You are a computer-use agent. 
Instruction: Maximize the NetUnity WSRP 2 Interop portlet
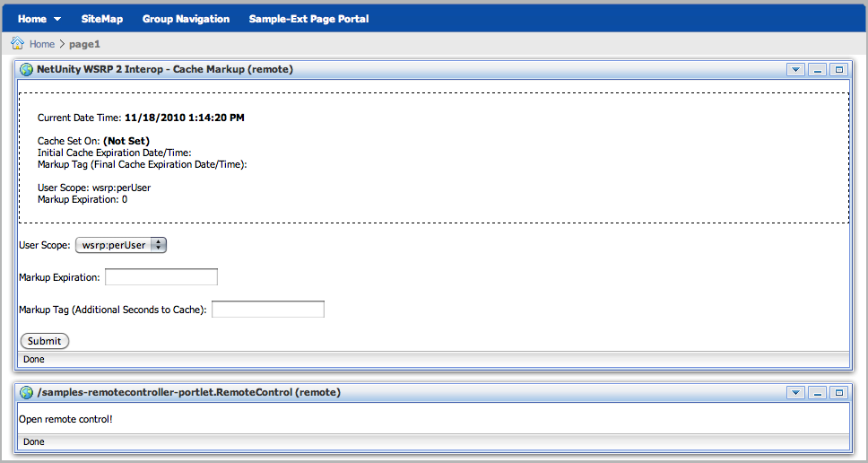pos(838,69)
